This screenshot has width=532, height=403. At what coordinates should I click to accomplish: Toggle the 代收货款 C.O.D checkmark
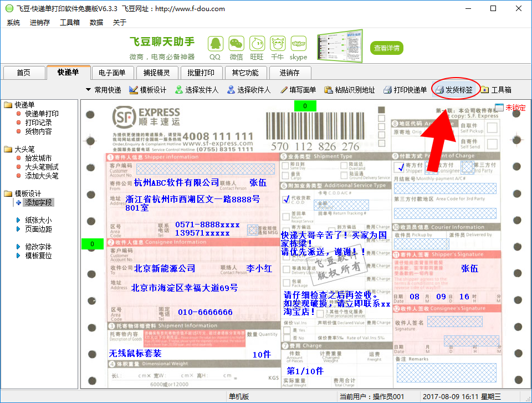pos(287,199)
